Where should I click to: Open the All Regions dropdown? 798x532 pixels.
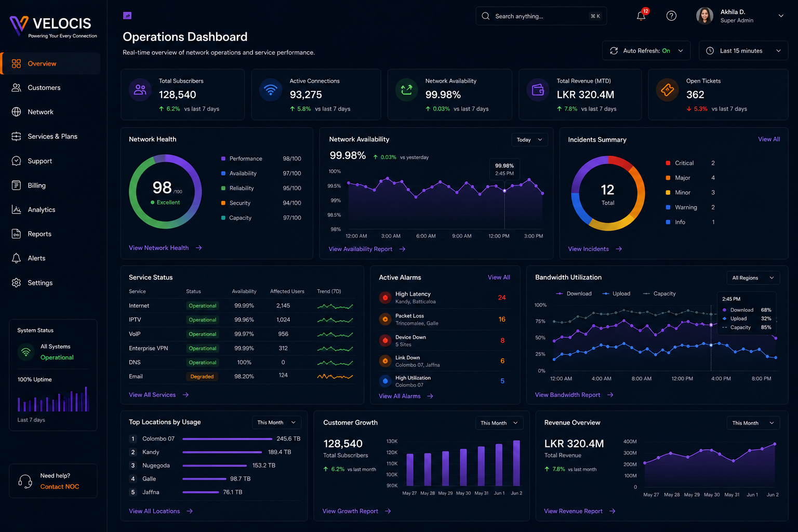pos(753,278)
